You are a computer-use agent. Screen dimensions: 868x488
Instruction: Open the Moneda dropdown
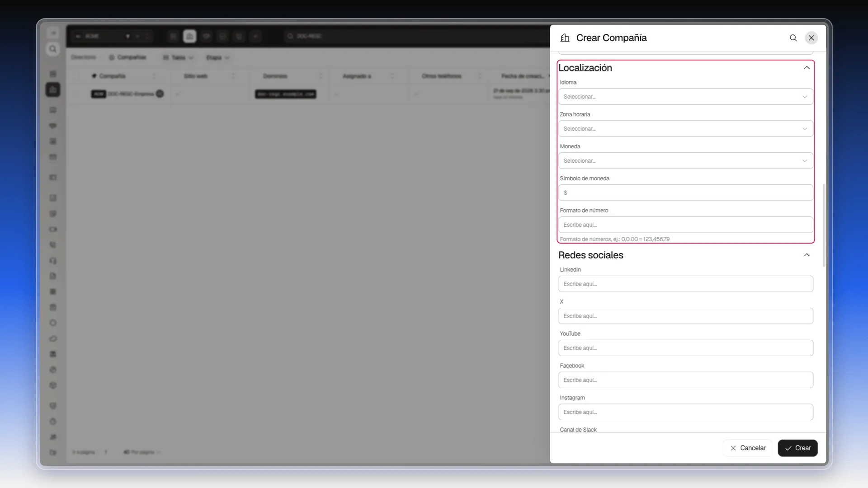click(x=685, y=161)
